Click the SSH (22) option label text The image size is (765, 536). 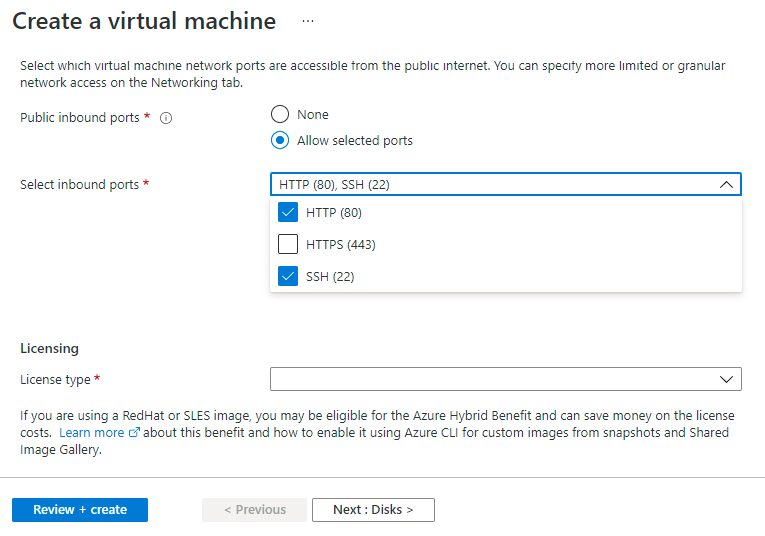coord(330,276)
